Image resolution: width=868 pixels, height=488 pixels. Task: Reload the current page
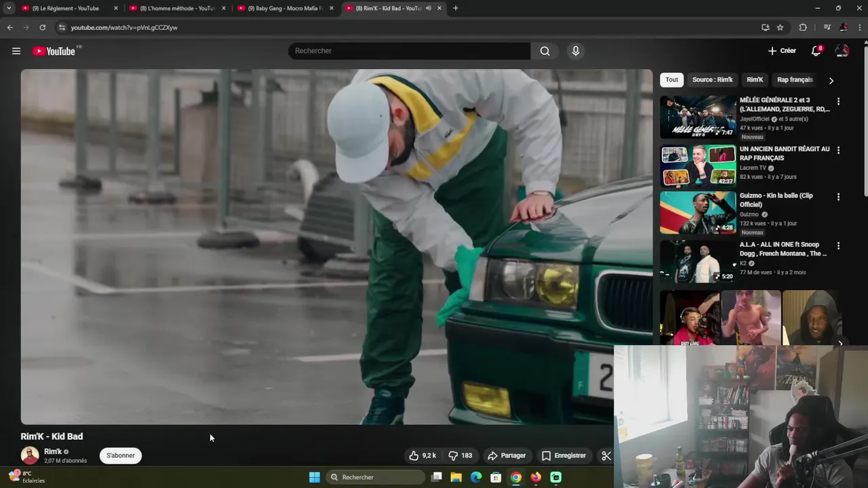[x=42, y=27]
